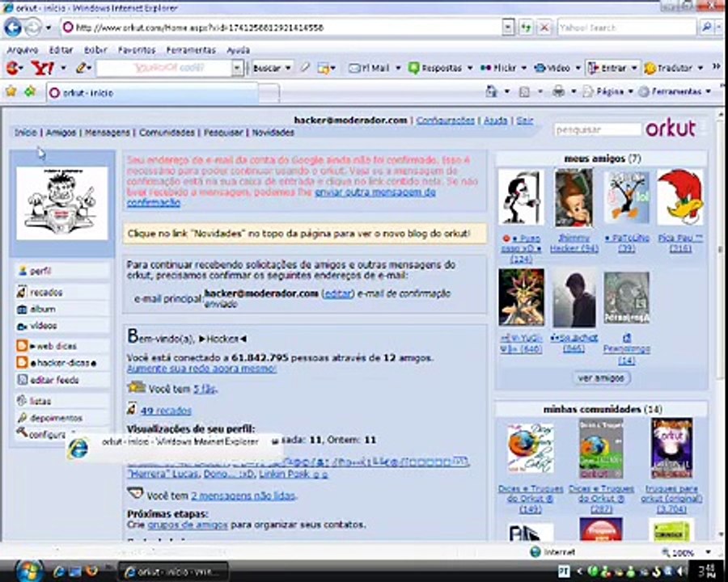Viewport: 728px width, 582px height.
Task: Open the Favoritos menu
Action: point(137,49)
